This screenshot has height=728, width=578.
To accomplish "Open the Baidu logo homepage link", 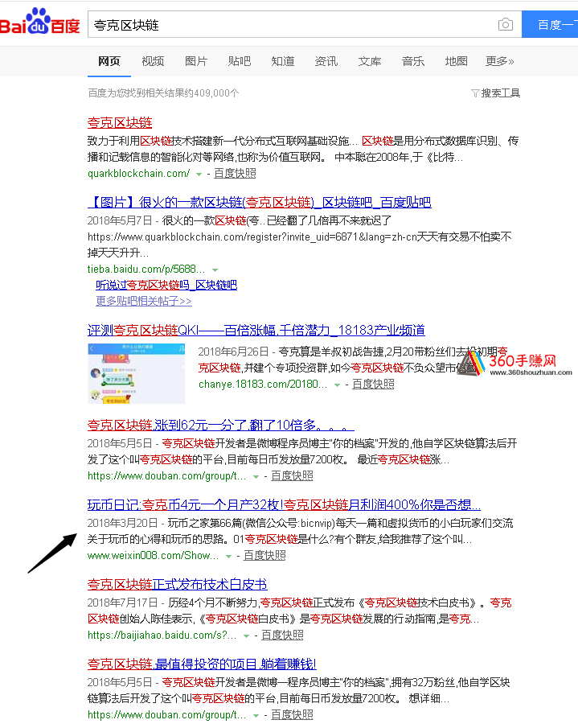I will [x=40, y=22].
